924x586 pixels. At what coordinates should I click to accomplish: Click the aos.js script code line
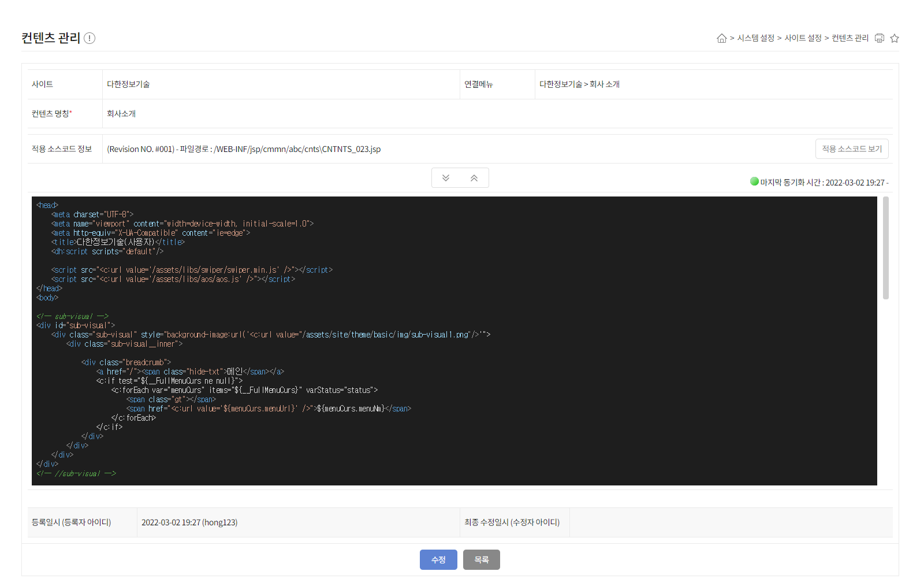[173, 279]
